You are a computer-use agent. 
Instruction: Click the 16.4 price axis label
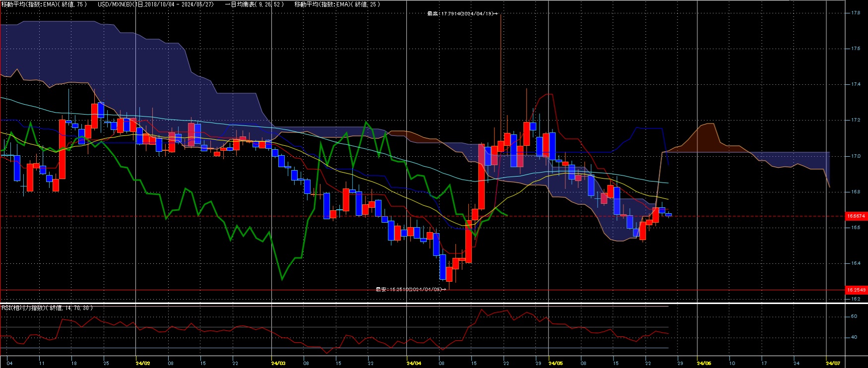pos(856,263)
